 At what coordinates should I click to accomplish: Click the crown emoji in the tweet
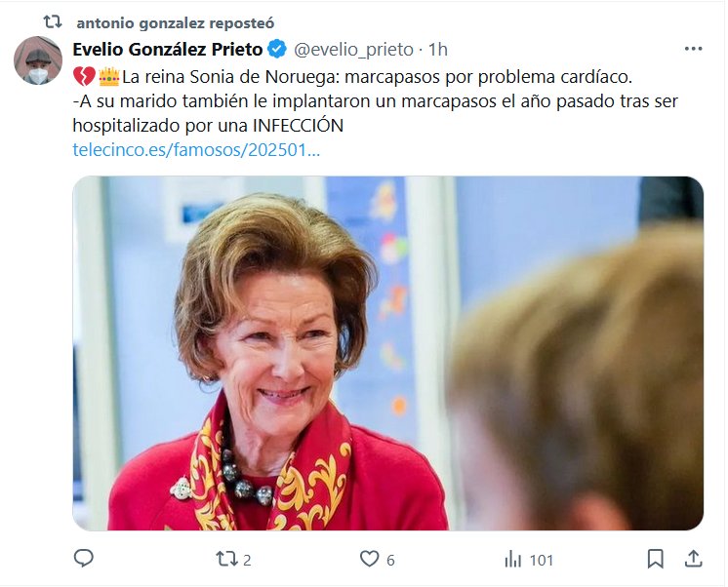pyautogui.click(x=107, y=75)
